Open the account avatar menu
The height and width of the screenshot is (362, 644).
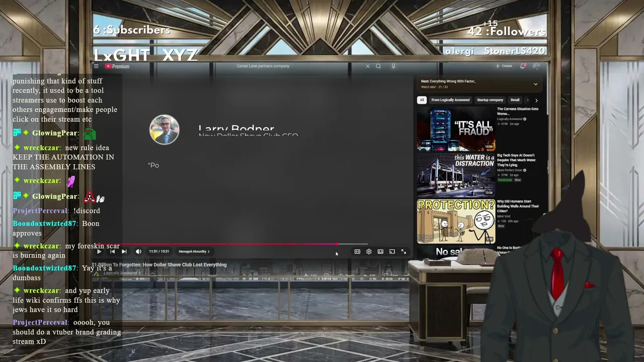click(x=536, y=66)
